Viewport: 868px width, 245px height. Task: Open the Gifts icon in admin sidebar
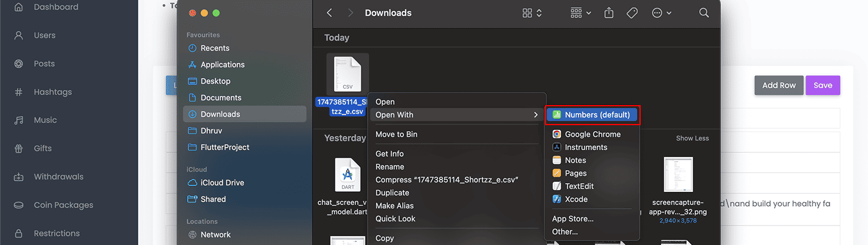pyautogui.click(x=19, y=149)
